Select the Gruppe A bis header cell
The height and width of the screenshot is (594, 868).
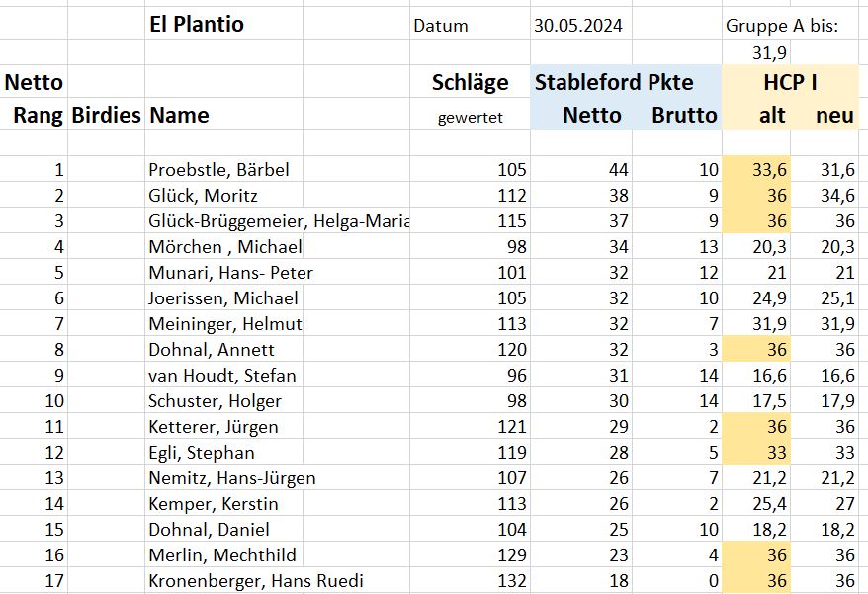(x=782, y=26)
